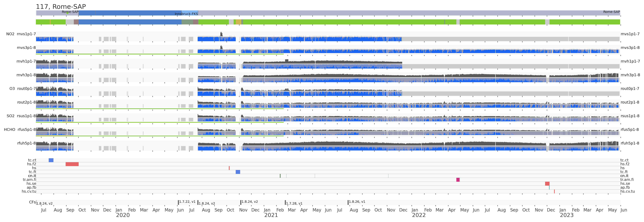This screenshot has height=222, width=644.
Task: Click the magenta tr.am.fi event marker
Action: point(458,180)
